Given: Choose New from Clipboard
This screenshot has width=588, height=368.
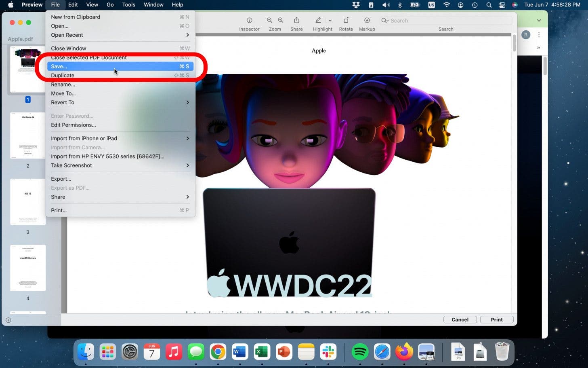Looking at the screenshot, I should 120,17.
